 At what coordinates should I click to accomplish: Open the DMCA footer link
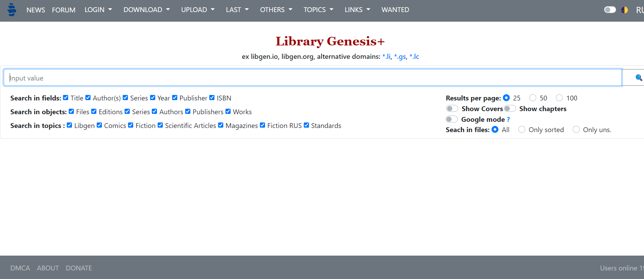click(20, 268)
